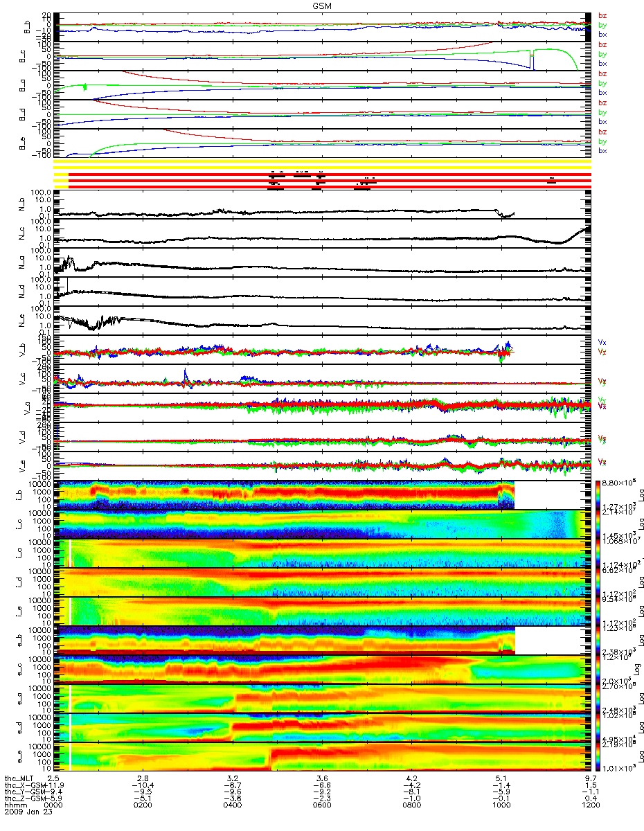This screenshot has width=644, height=831.
Task: Click the N_c density line plot
Action: (323, 233)
